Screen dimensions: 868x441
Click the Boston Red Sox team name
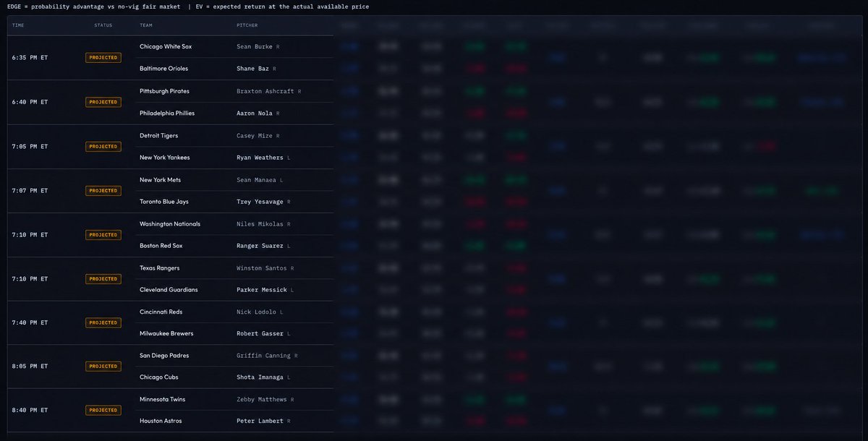point(161,246)
